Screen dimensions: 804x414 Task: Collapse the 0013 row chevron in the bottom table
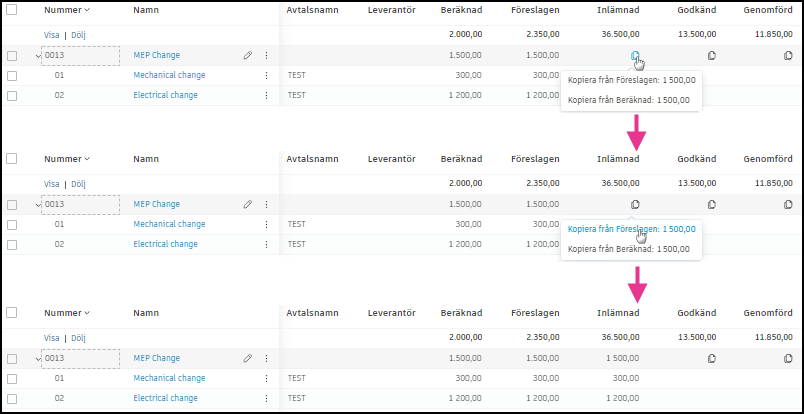click(x=38, y=358)
